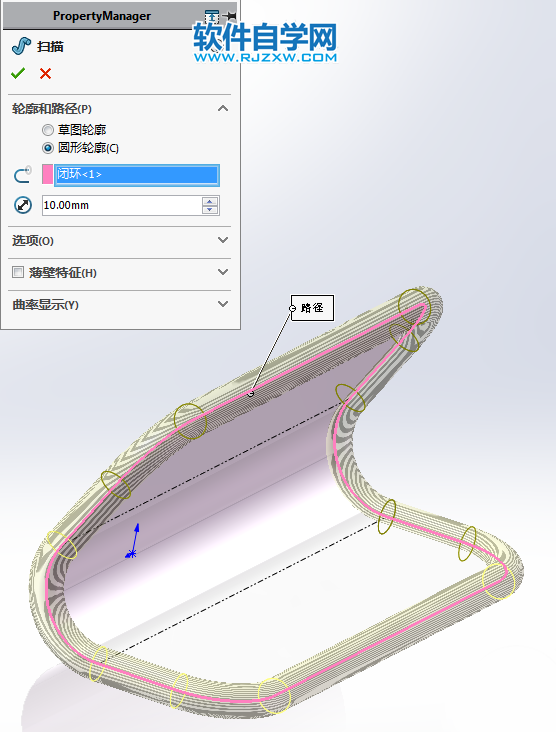Expand the 曲率显示(Y) section

tap(223, 304)
